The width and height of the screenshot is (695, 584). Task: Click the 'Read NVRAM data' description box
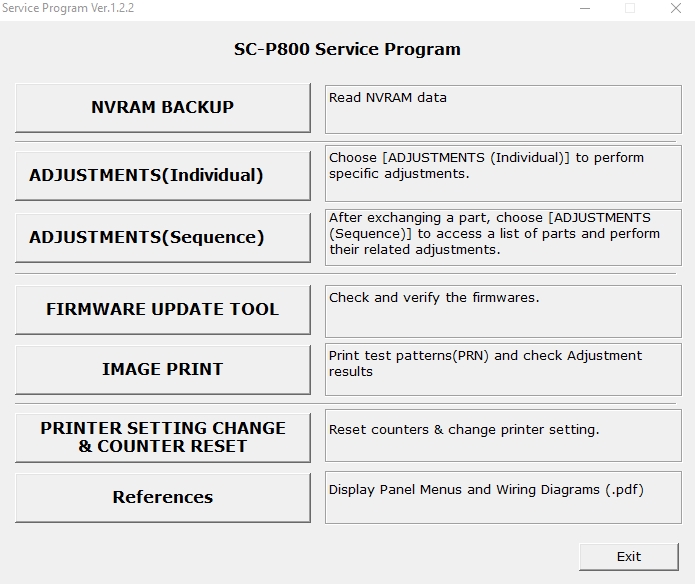pyautogui.click(x=503, y=109)
